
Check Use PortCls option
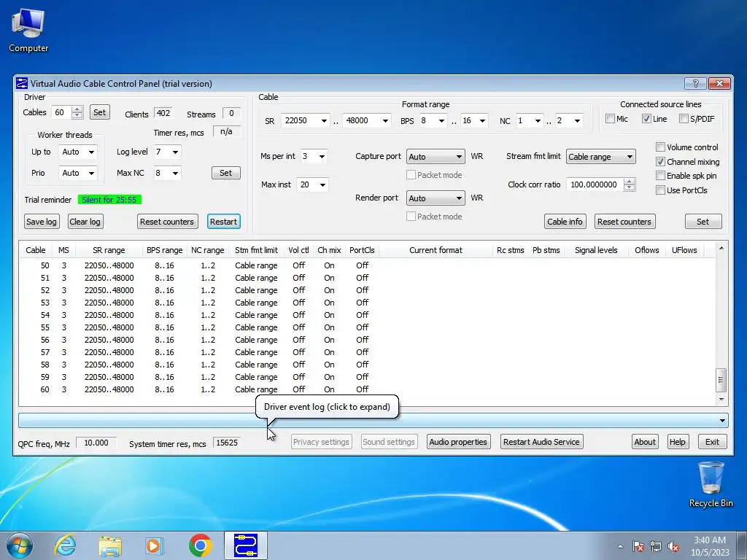click(660, 190)
